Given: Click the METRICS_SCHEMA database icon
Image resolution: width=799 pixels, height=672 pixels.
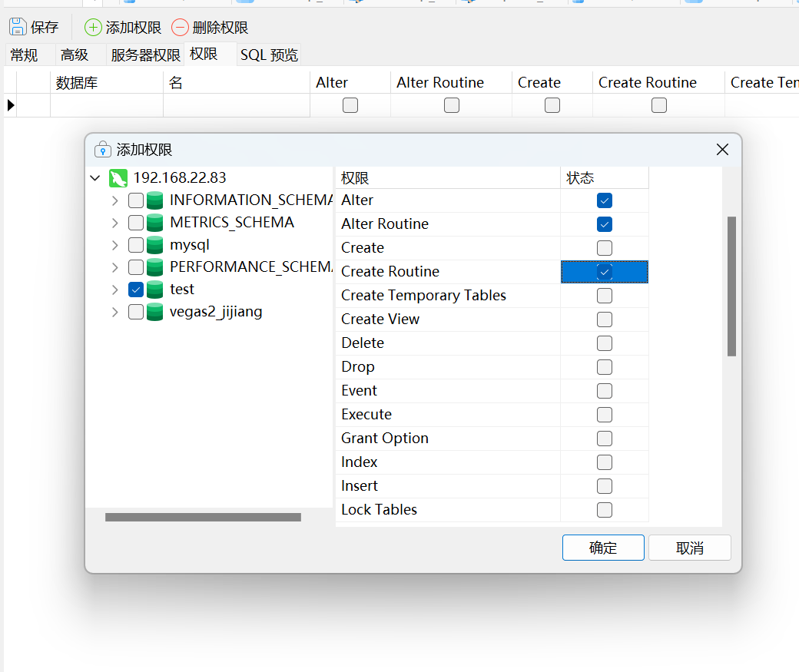Looking at the screenshot, I should click(155, 223).
